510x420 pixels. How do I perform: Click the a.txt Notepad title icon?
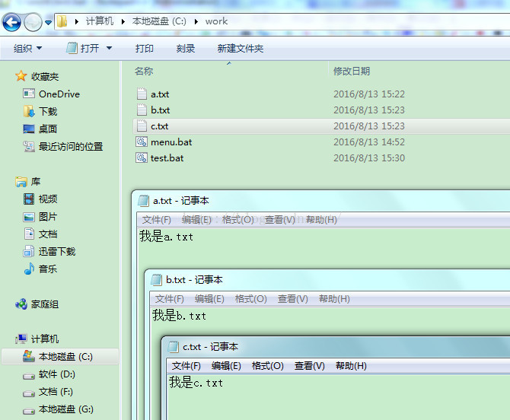tap(143, 201)
